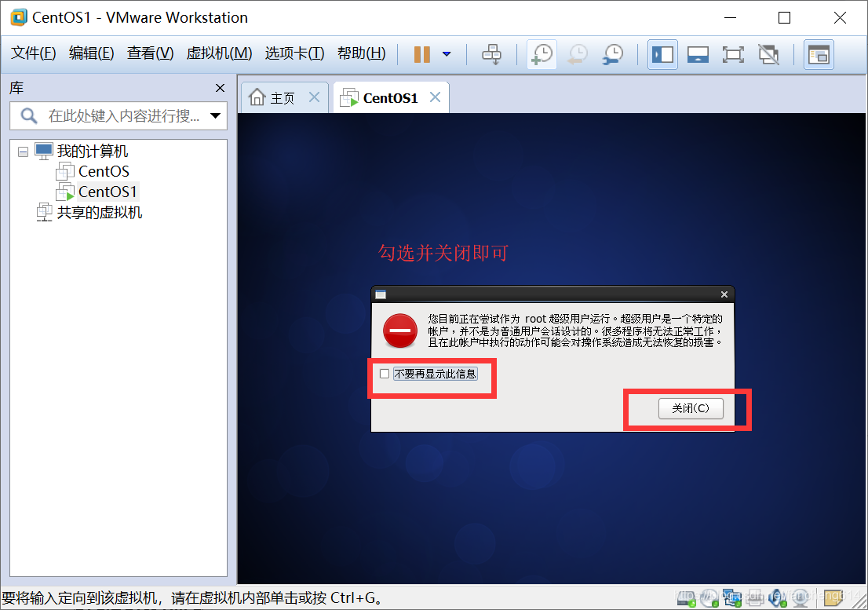This screenshot has width=868, height=610.
Task: Open the 选项卡(T) menu
Action: pyautogui.click(x=294, y=53)
